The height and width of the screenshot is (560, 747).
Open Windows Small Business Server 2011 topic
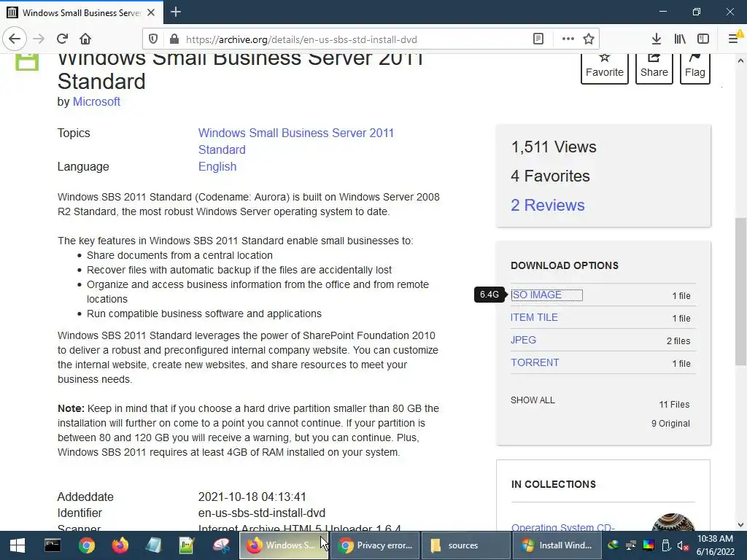[x=296, y=141]
